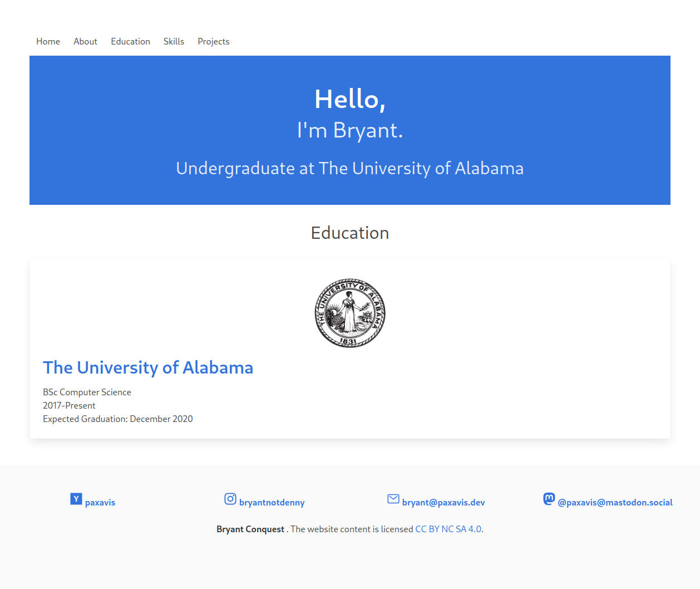
Task: Select the Skills nav item
Action: (x=174, y=42)
